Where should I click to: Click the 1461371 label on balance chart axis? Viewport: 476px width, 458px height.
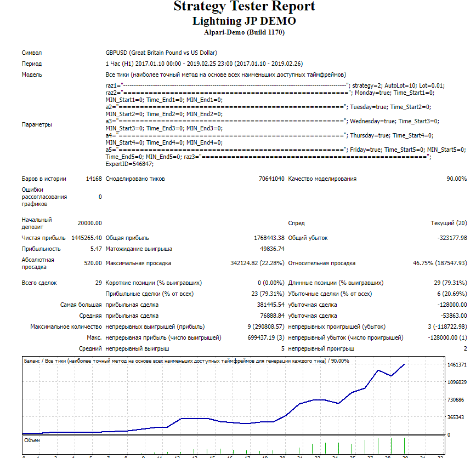pyautogui.click(x=457, y=365)
